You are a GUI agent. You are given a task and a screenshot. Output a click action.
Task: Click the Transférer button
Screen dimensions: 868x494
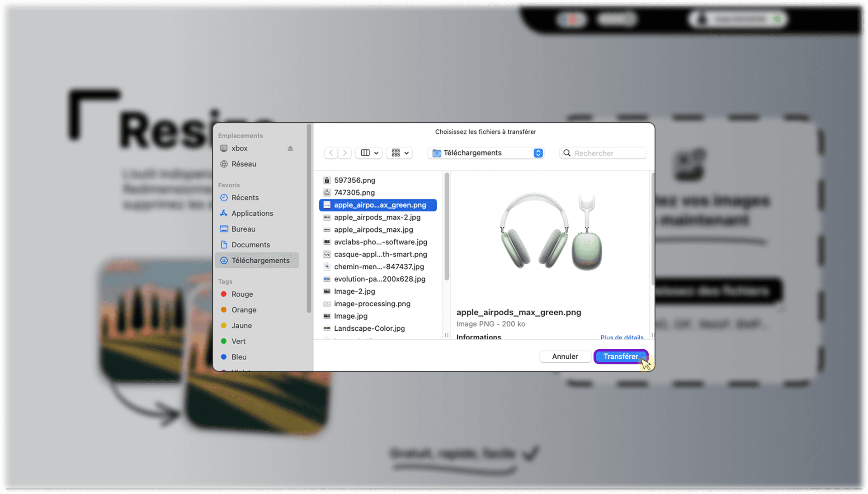(x=620, y=356)
